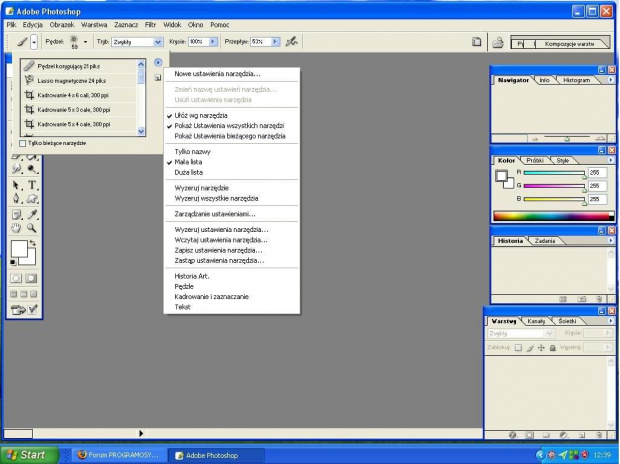
Task: Toggle lock position icon in Warstwy panel
Action: [x=541, y=348]
